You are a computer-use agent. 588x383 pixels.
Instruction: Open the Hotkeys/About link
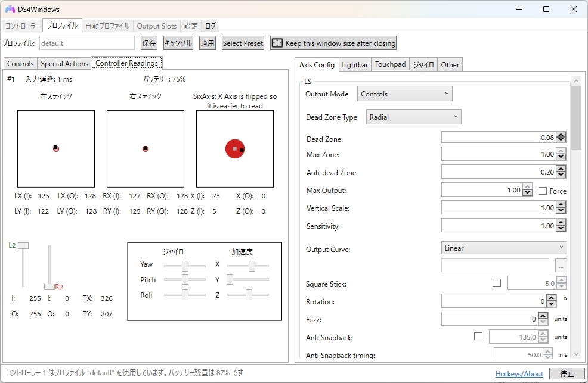(x=519, y=373)
